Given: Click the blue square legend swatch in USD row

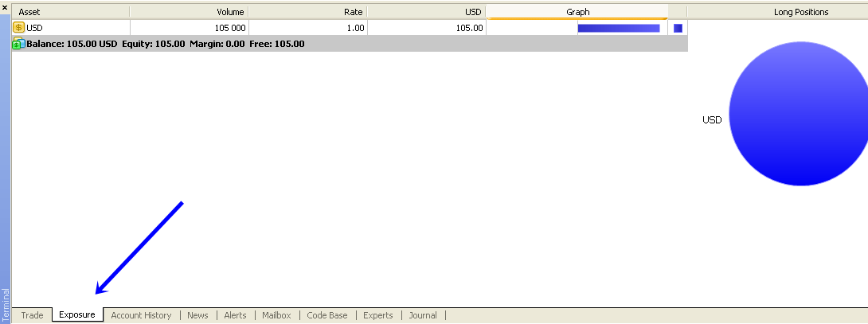Looking at the screenshot, I should [678, 28].
